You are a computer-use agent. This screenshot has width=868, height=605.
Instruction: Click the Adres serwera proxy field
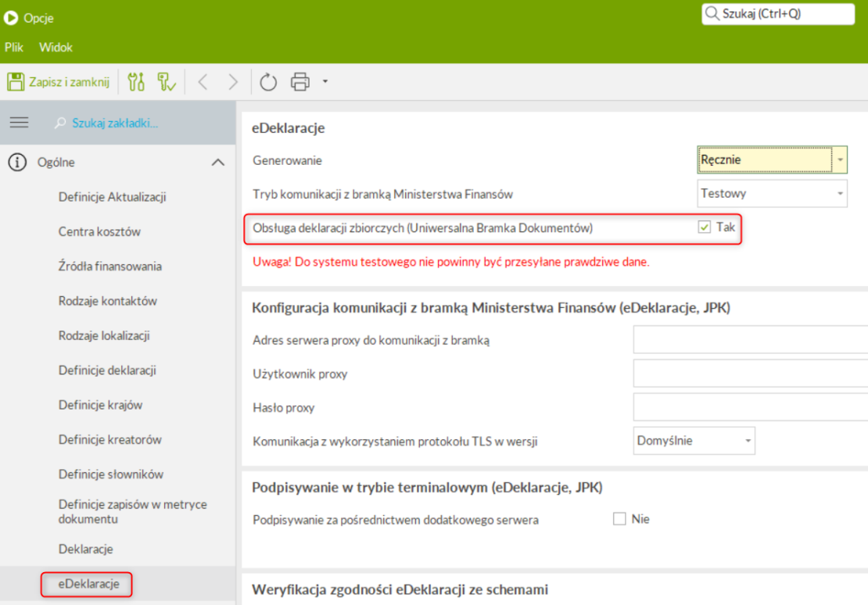[750, 340]
